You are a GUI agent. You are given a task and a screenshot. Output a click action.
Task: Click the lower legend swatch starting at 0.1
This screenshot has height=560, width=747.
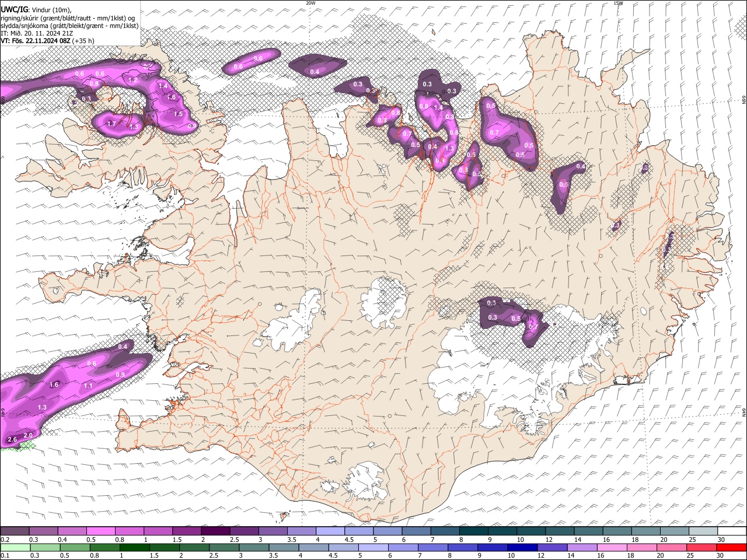coord(15,548)
